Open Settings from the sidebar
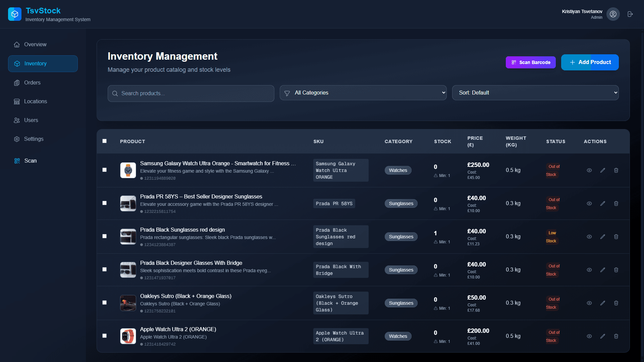644x362 pixels. click(34, 139)
